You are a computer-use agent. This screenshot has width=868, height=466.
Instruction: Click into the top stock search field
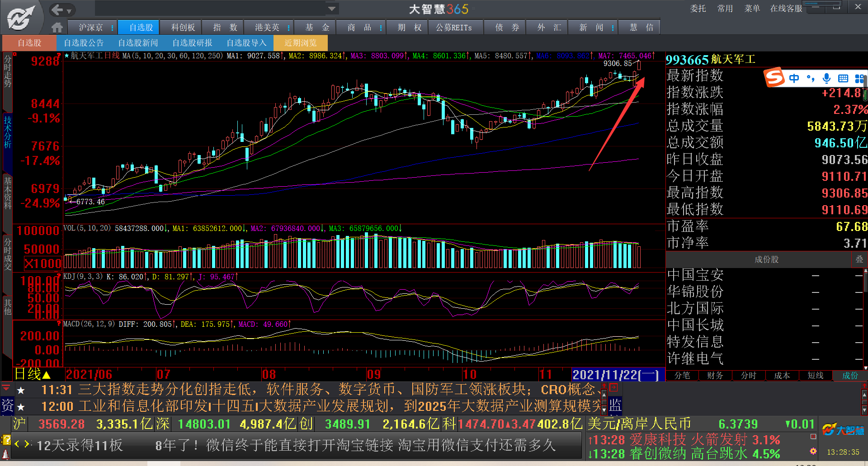click(211, 9)
